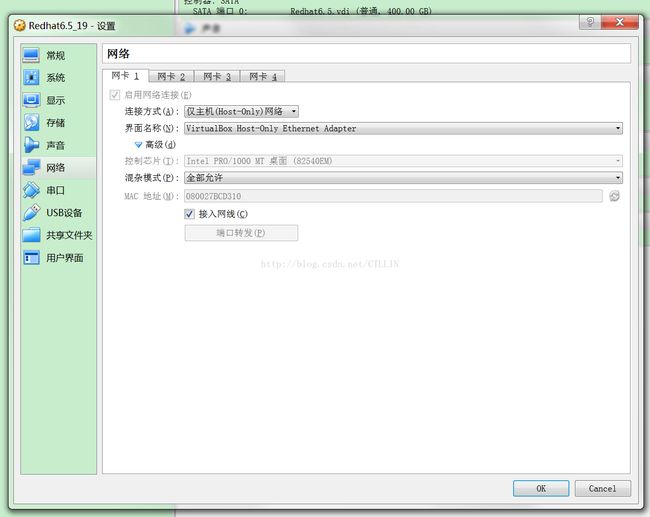Switch to the 网卡 3 tab

(217, 76)
